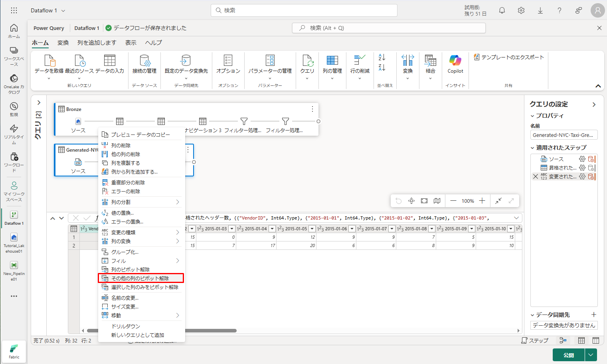Open オプション in ribbon
The image size is (607, 364).
(228, 64)
